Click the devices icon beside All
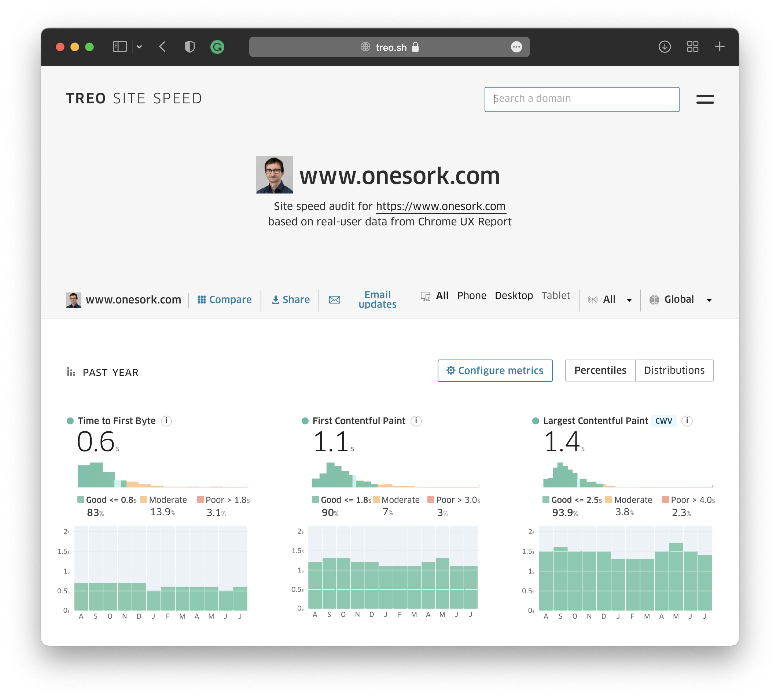Image resolution: width=780 pixels, height=700 pixels. [426, 296]
